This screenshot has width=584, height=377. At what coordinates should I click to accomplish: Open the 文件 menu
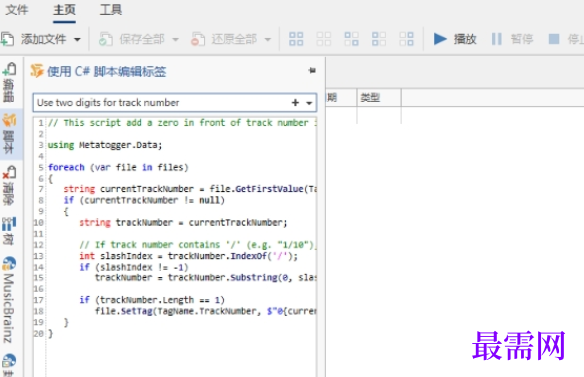point(16,10)
